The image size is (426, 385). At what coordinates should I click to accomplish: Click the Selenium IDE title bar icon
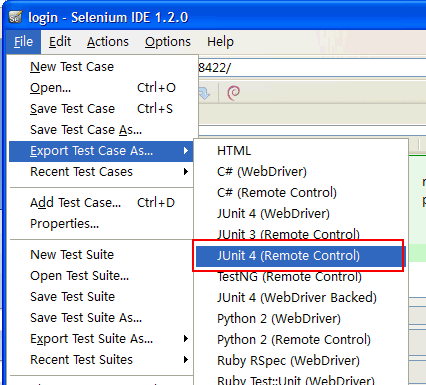[15, 17]
